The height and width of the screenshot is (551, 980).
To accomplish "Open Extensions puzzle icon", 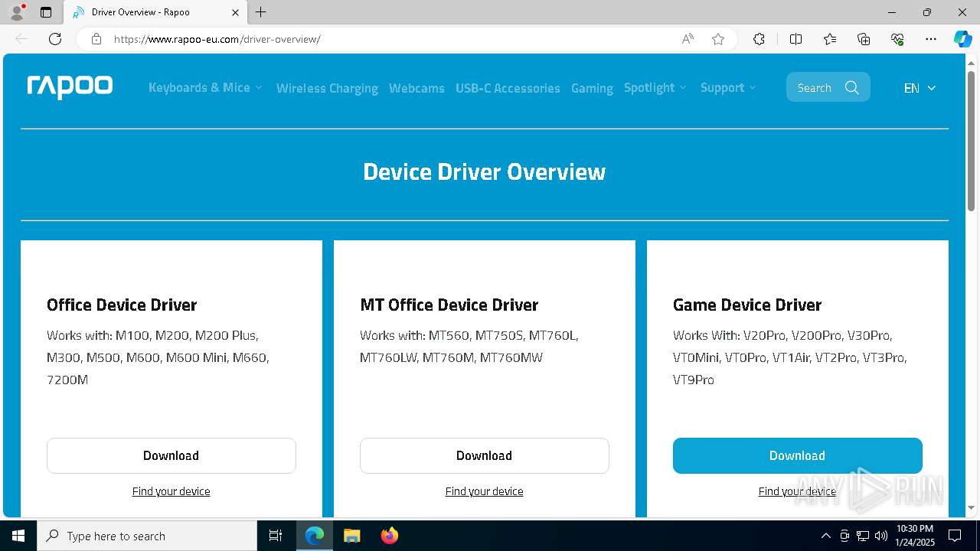I will pyautogui.click(x=759, y=39).
